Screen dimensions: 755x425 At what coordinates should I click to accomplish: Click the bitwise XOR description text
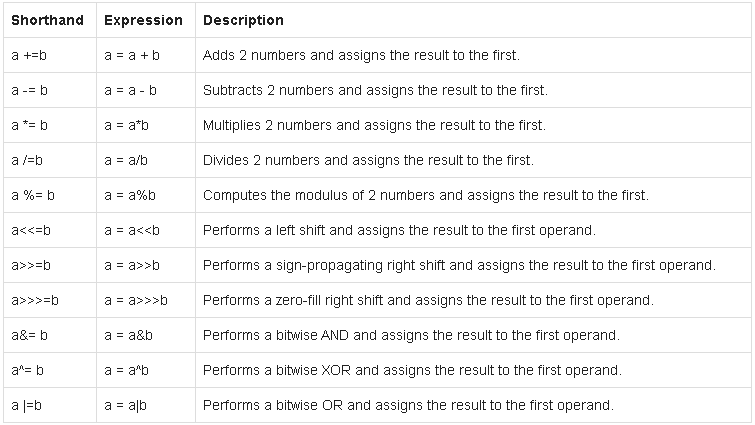(412, 370)
